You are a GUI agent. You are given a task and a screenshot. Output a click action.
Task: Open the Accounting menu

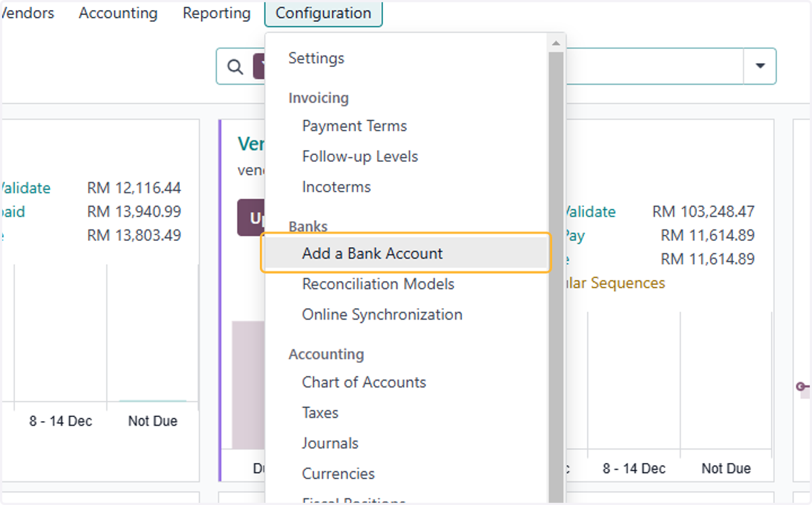coord(118,13)
